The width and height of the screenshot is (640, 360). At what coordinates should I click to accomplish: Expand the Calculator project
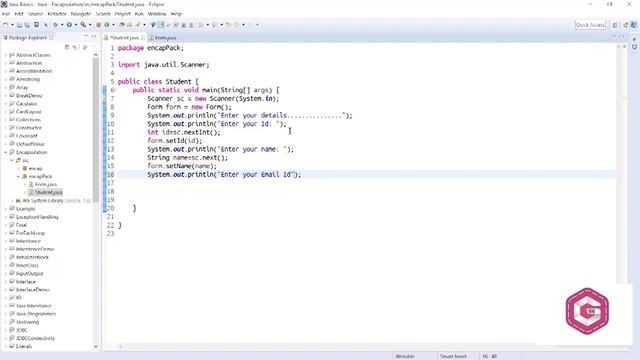6,104
